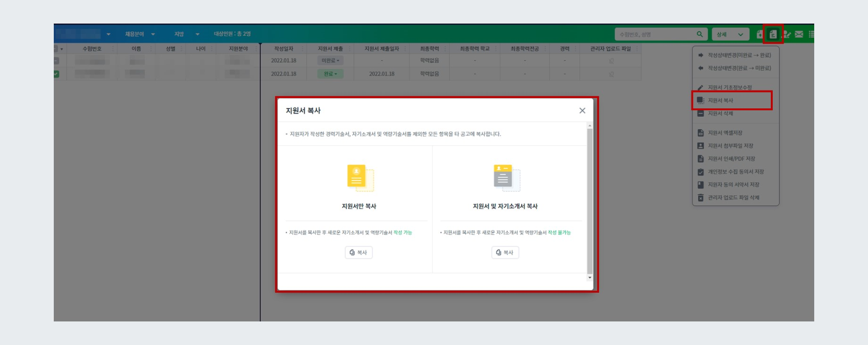Screen dimensions: 868x345
Task: Click the 지원서 제출일자 column header
Action: (x=382, y=49)
